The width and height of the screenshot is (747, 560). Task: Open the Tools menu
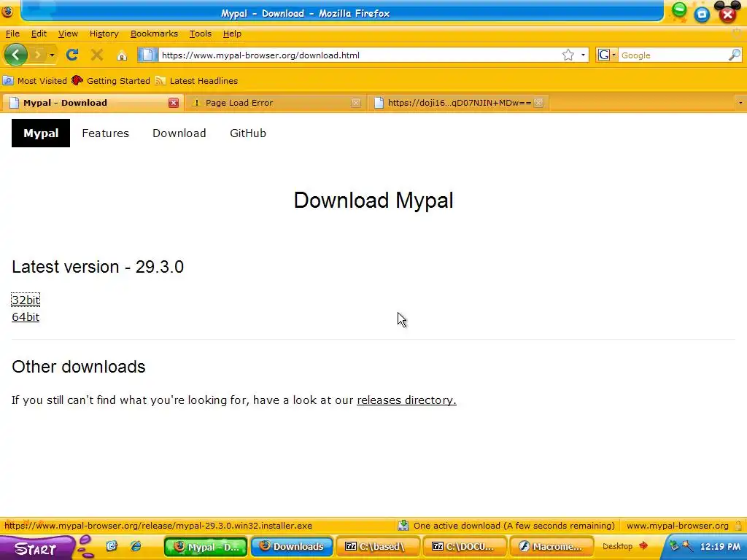click(x=200, y=34)
